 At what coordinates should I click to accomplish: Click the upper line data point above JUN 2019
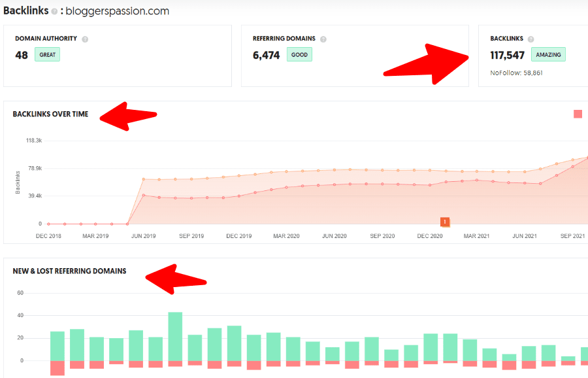pos(143,179)
